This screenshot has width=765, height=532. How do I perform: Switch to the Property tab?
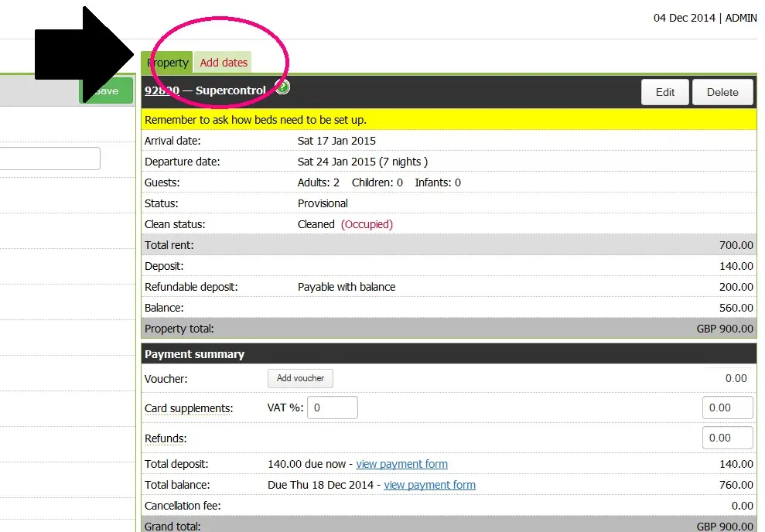167,63
